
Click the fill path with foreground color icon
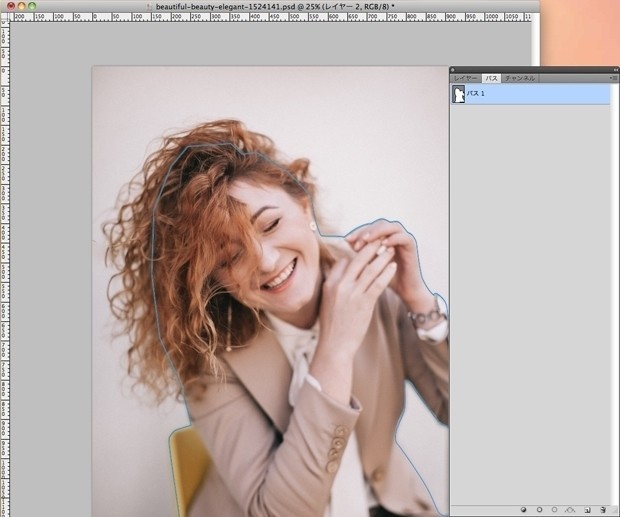point(523,509)
